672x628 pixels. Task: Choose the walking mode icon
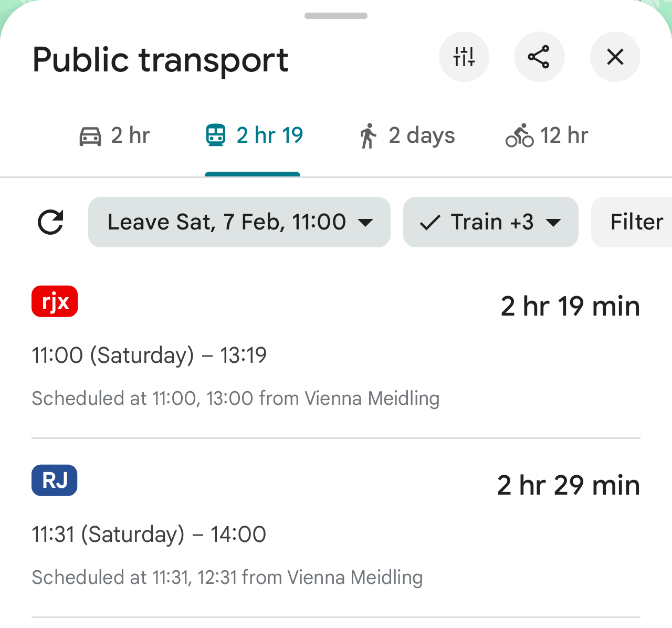click(x=367, y=135)
